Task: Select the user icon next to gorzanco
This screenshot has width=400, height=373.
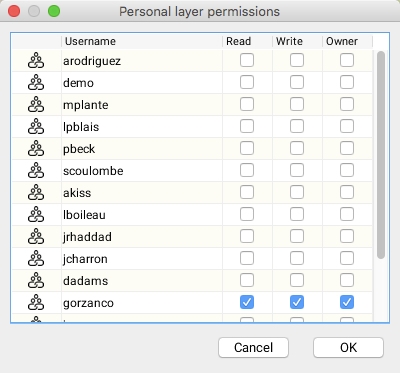Action: tap(36, 303)
